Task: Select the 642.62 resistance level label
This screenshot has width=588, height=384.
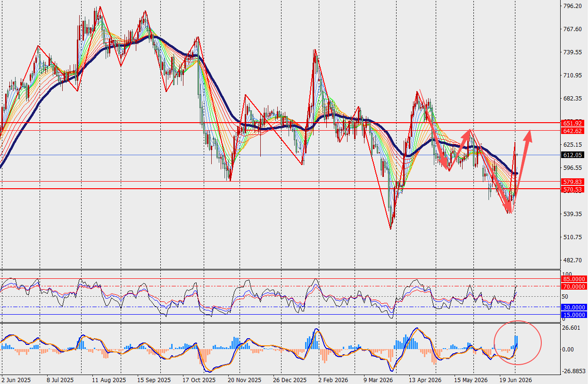Action: (x=573, y=131)
